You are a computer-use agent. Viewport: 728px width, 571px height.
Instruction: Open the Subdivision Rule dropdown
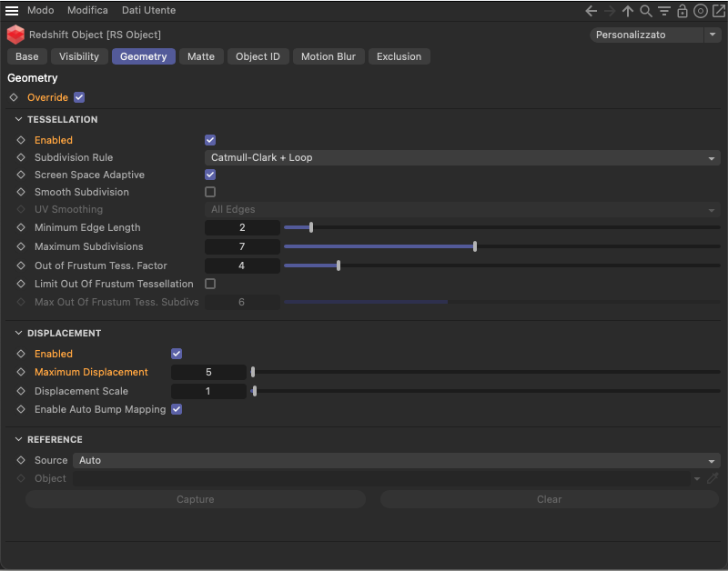[462, 157]
